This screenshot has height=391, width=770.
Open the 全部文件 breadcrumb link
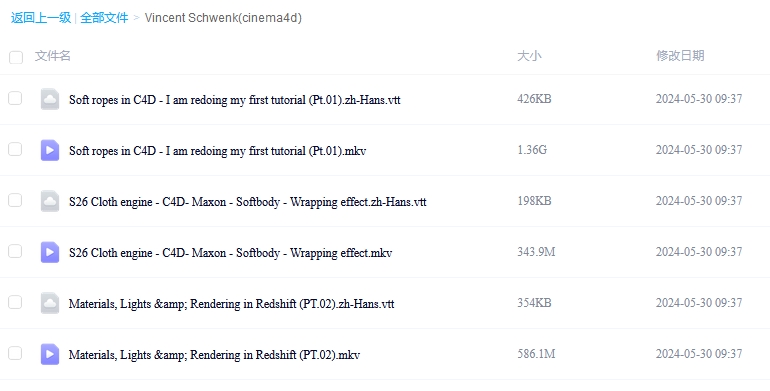[104, 18]
